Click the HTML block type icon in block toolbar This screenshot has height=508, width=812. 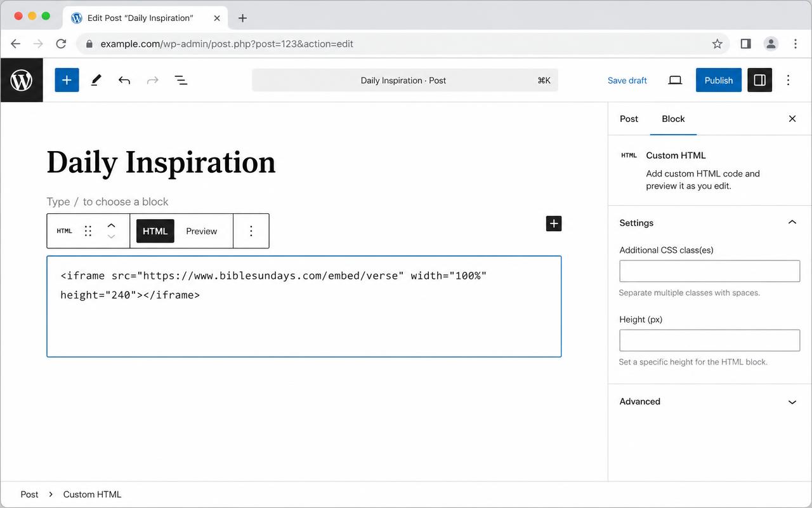click(x=65, y=231)
